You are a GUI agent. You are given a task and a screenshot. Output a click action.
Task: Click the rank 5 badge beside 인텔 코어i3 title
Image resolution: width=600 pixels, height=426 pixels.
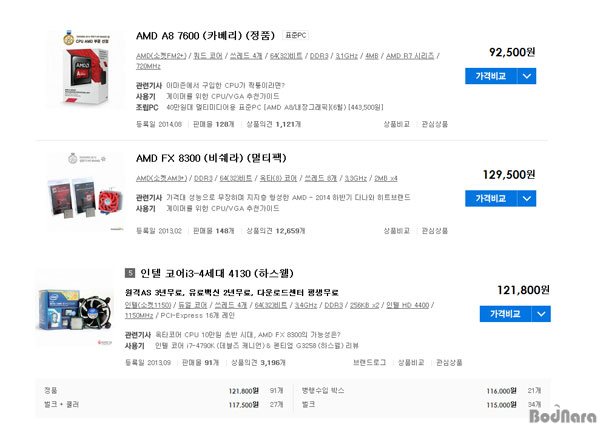(x=130, y=273)
